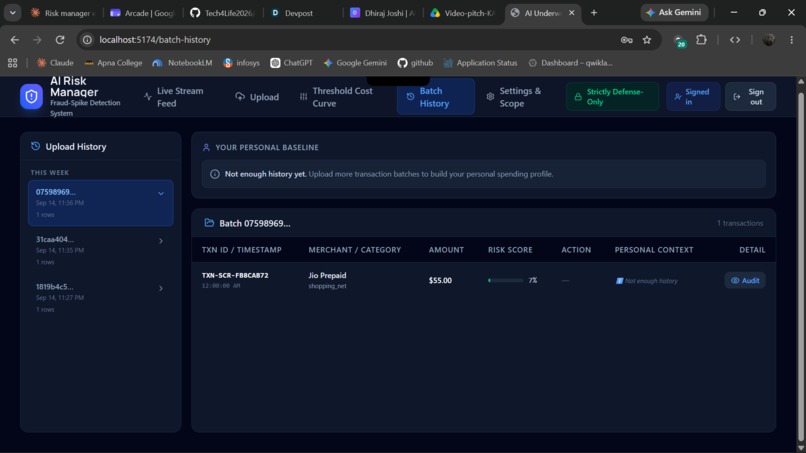Screen dimensions: 806x453
Task: Open the ChatGPT bookmark
Action: coord(291,63)
